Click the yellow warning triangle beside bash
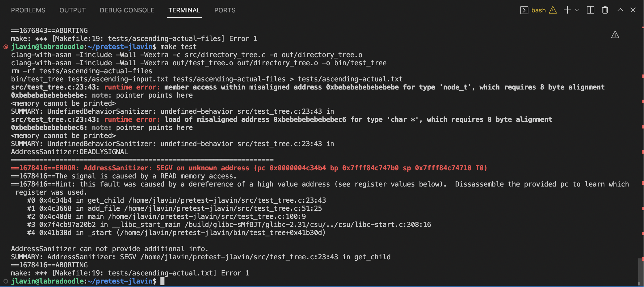 pos(553,10)
